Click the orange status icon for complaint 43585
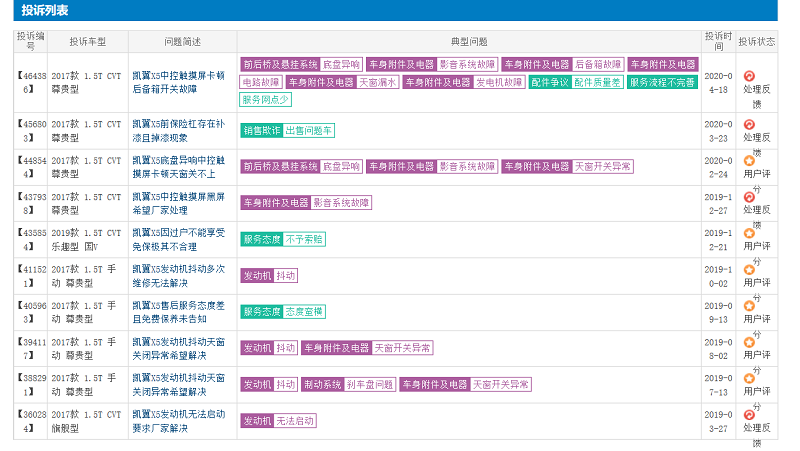This screenshot has width=800, height=451. click(749, 232)
